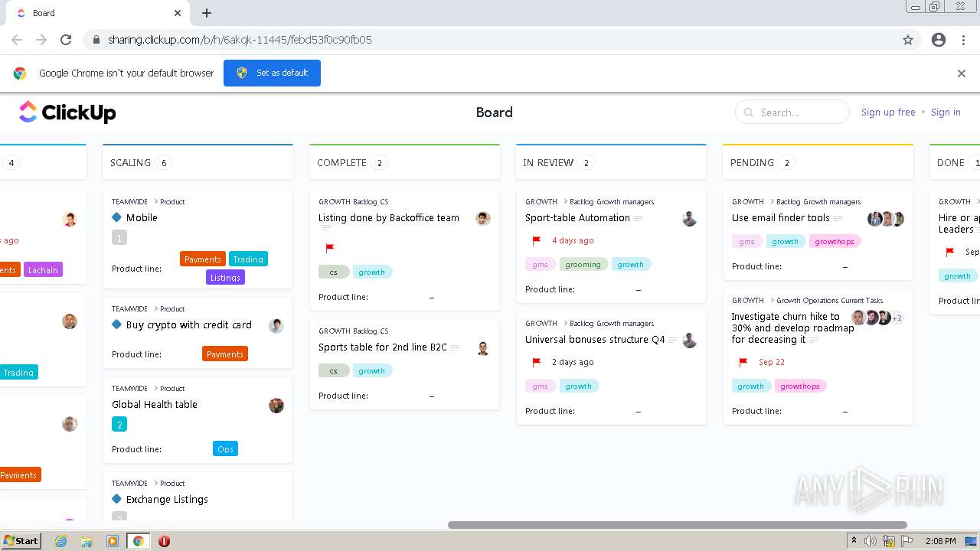Click red priority flag on Listing done by Backoffice team
The image size is (980, 551).
pyautogui.click(x=330, y=248)
